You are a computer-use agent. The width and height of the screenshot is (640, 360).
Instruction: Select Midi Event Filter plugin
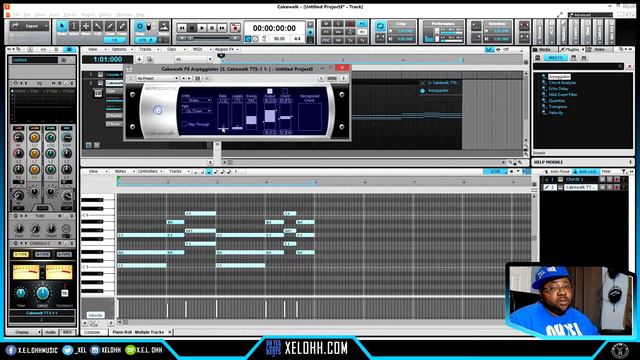563,95
